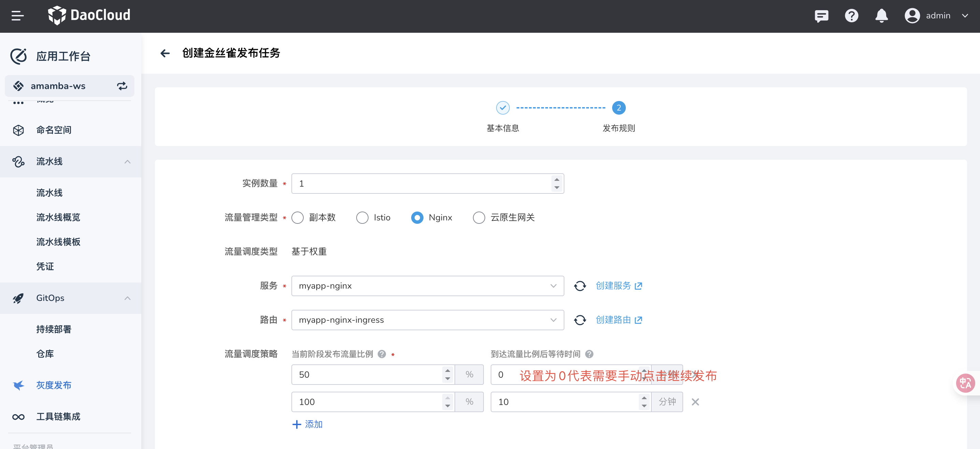Refresh the 路由 route list
Viewport: 980px width, 449px height.
click(580, 320)
